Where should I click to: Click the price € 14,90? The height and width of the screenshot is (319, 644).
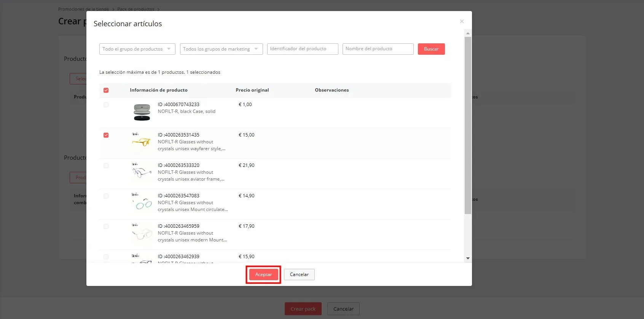(x=247, y=196)
